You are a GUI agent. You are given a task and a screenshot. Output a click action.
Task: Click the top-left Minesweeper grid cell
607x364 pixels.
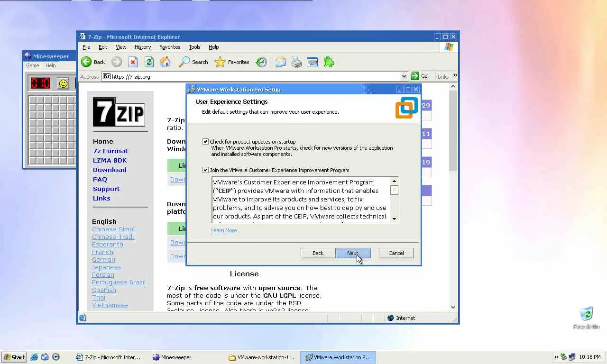point(33,100)
